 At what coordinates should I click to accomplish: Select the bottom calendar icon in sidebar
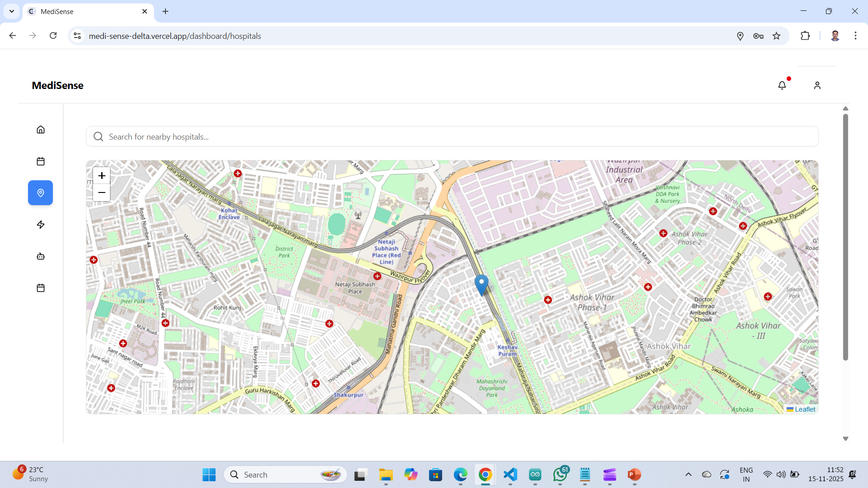pyautogui.click(x=40, y=287)
